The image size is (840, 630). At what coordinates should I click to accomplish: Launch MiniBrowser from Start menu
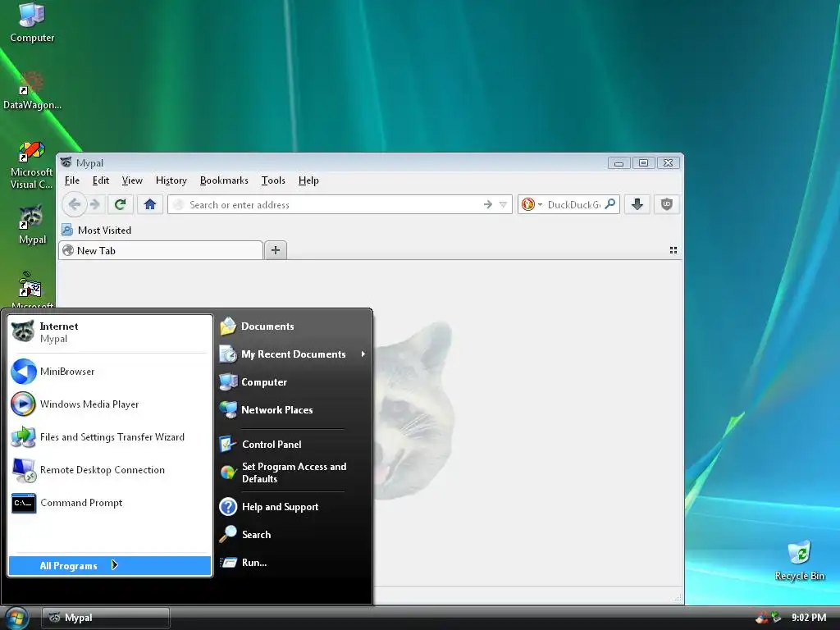coord(110,372)
